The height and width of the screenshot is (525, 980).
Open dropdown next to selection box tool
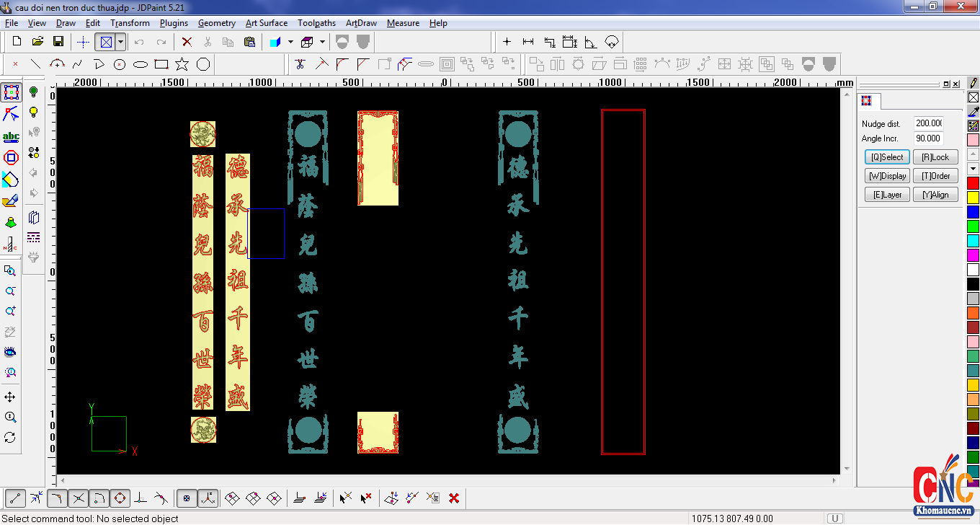coord(120,42)
